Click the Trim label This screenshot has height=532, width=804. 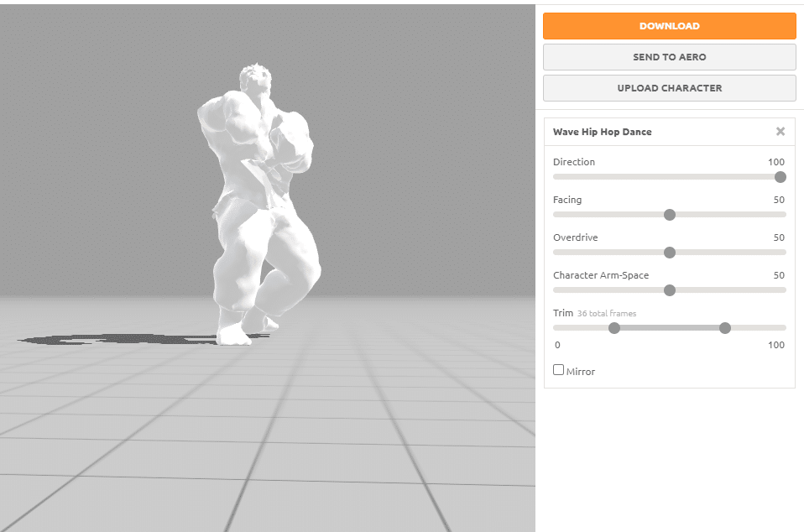pyautogui.click(x=563, y=313)
